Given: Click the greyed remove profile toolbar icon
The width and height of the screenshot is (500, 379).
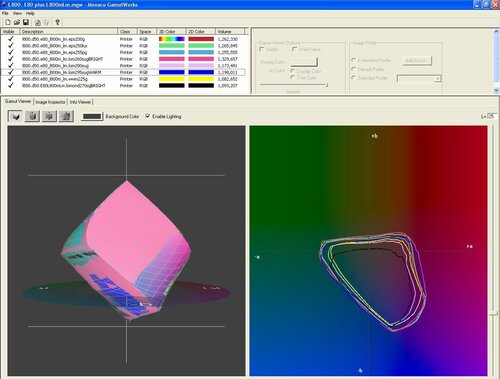Looking at the screenshot, I should (46, 22).
